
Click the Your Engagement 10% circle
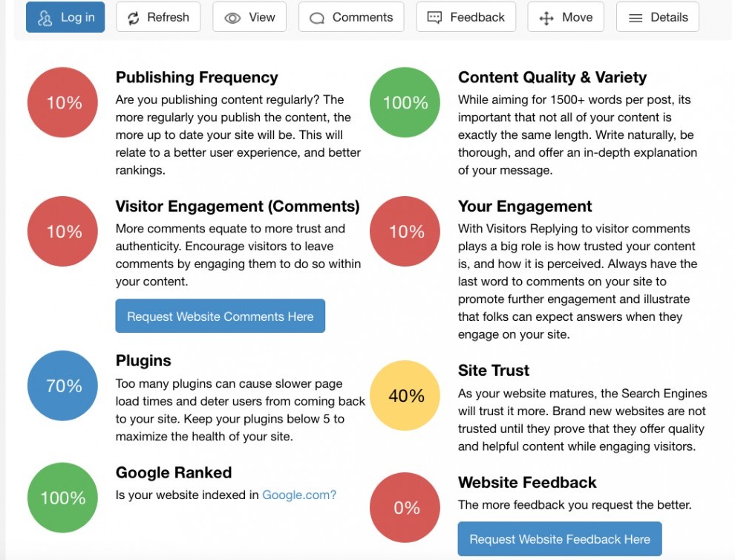click(405, 231)
